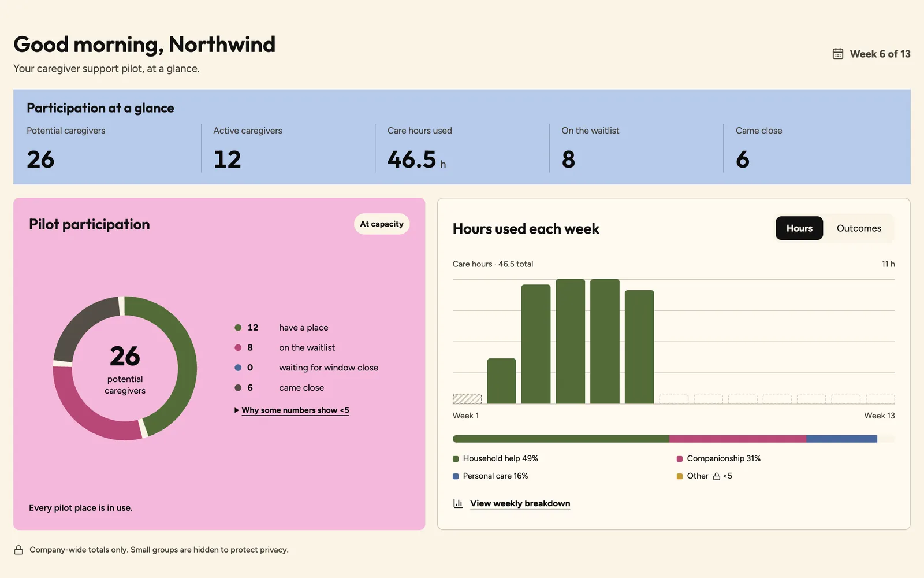Screen dimensions: 924x578
Task: Click the came close legend text
Action: pos(301,388)
